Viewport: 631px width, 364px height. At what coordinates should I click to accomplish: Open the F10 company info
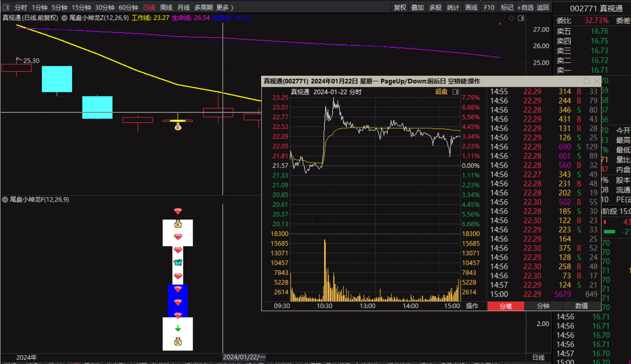489,7
